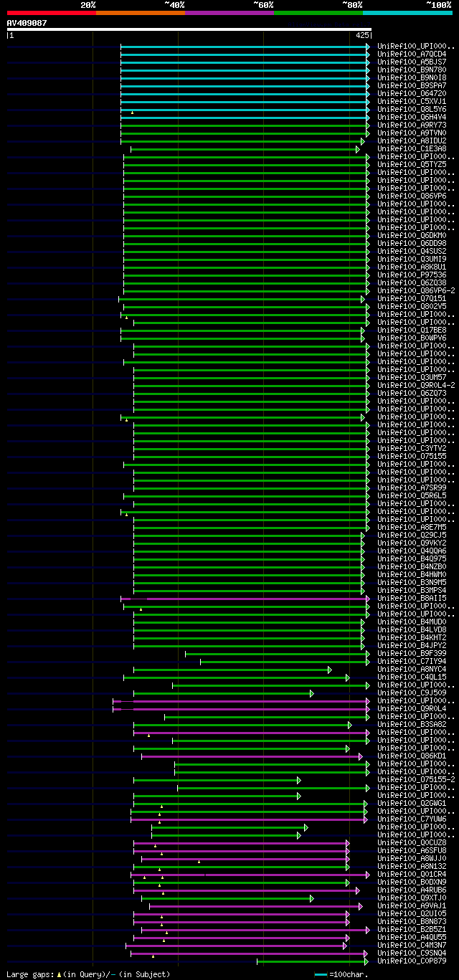The height and width of the screenshot is (980, 459).
Task: Select the UniRef100_C0P879 label
Action: [412, 961]
